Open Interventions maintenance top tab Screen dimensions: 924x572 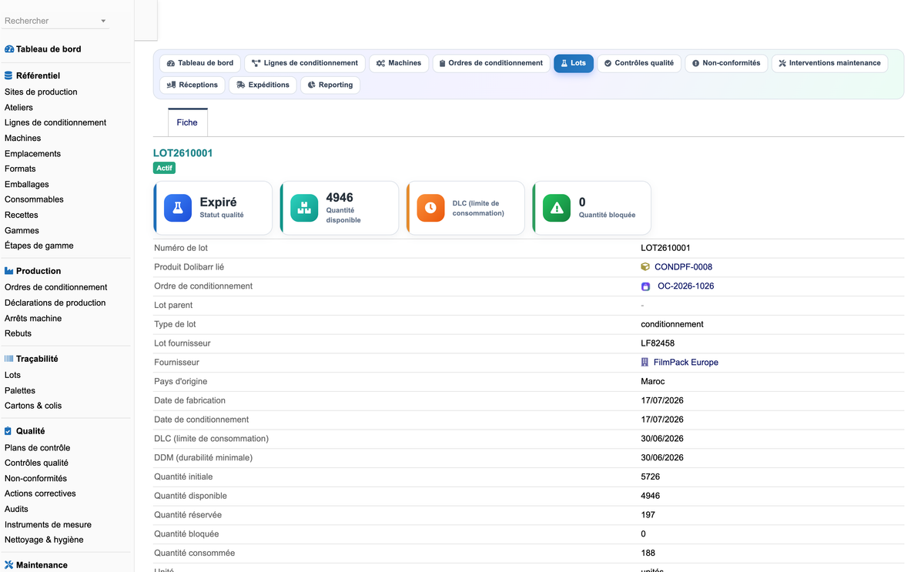coord(829,63)
